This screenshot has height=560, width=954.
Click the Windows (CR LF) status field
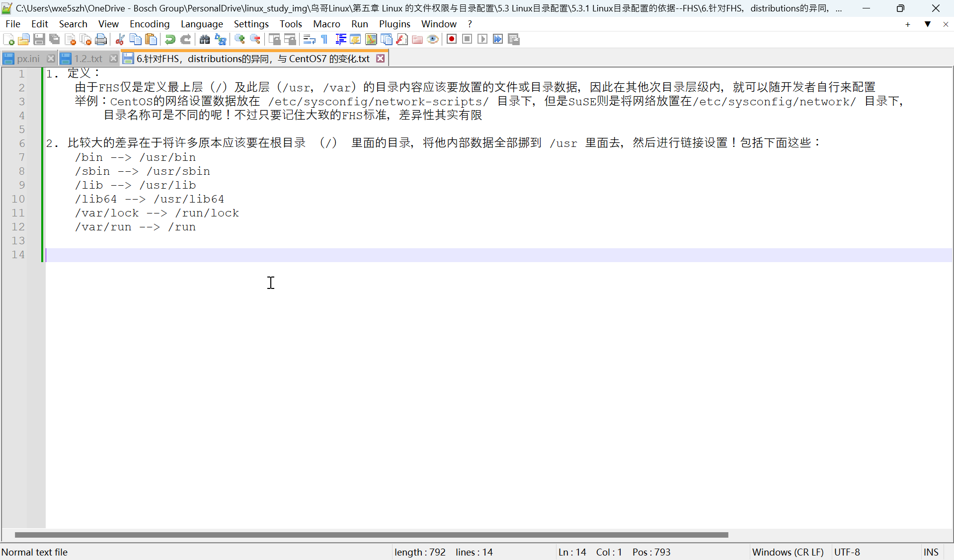click(788, 552)
